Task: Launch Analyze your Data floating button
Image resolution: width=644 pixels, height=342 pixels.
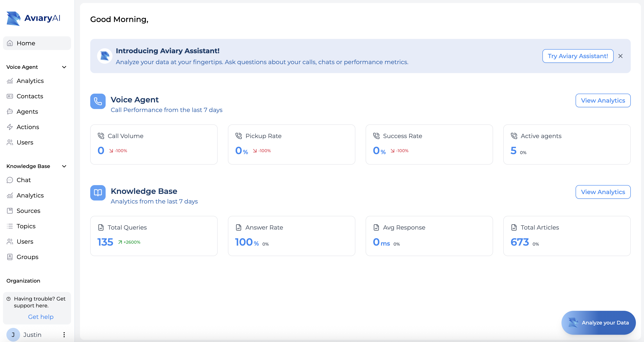Action: 598,323
